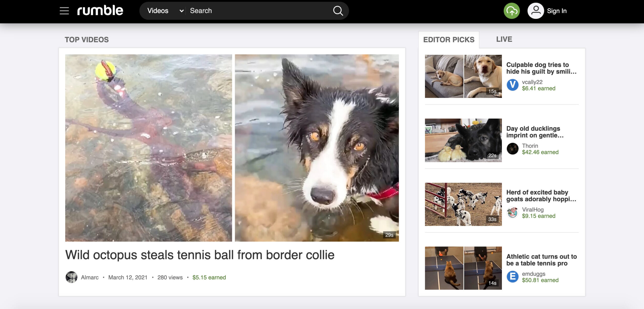Open the hamburger menu
Viewport: 644px width, 309px height.
(64, 11)
